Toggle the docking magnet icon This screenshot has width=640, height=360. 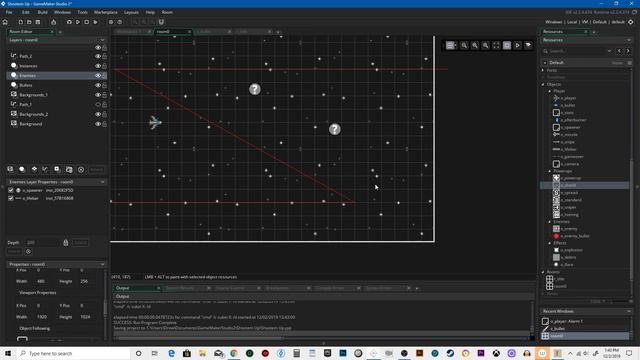(161, 22)
